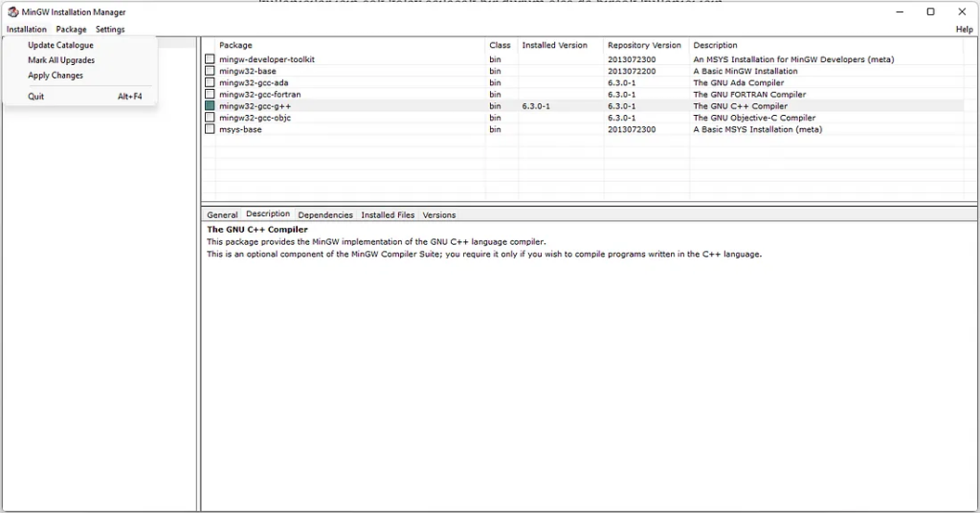Maximize the MinGW Installation Manager window
The width and height of the screenshot is (980, 513).
click(930, 11)
